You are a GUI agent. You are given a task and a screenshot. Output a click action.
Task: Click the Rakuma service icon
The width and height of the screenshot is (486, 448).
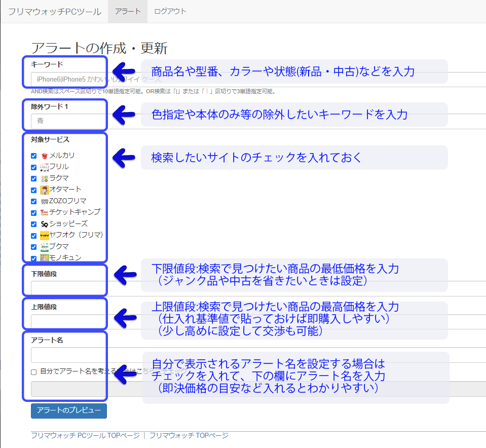tap(44, 178)
